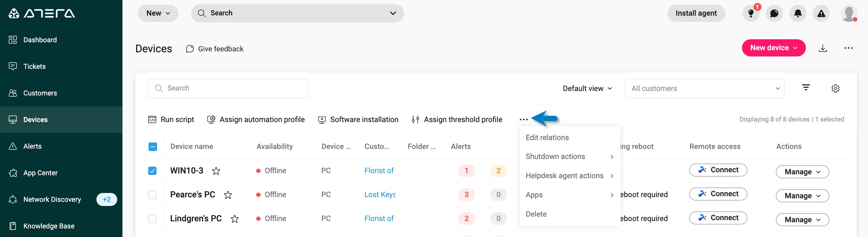The width and height of the screenshot is (868, 237).
Task: Open page-level three-dot more options
Action: [848, 48]
